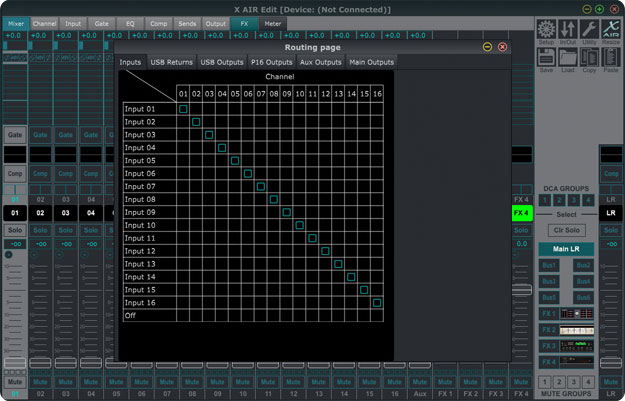
Task: Switch to USB Outputs routing tab
Action: click(x=222, y=62)
